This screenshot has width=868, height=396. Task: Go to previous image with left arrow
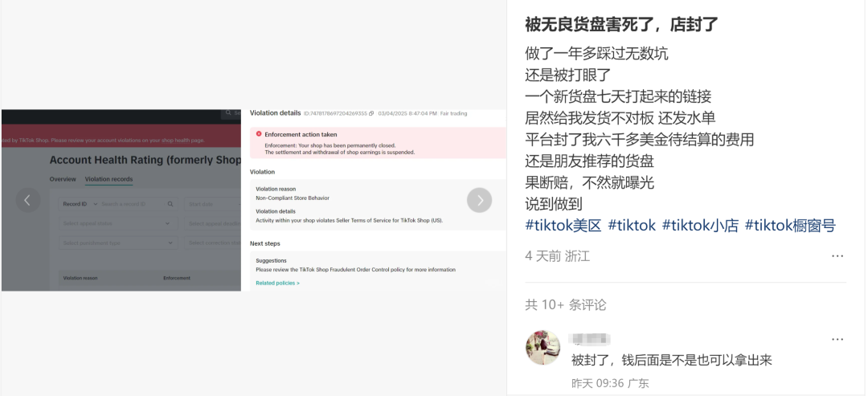27,200
